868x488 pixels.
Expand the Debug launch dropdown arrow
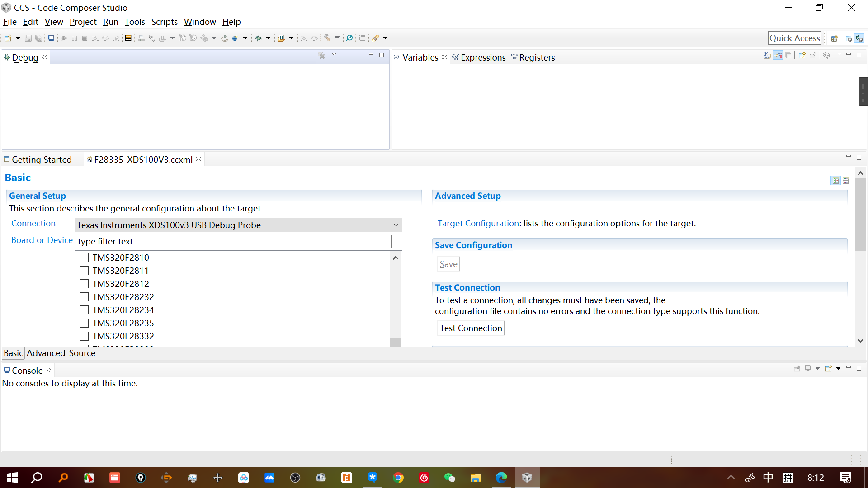(268, 38)
